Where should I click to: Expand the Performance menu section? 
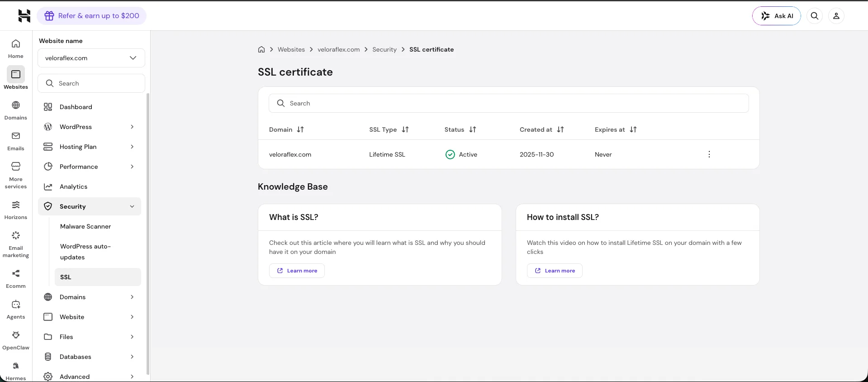coord(90,167)
